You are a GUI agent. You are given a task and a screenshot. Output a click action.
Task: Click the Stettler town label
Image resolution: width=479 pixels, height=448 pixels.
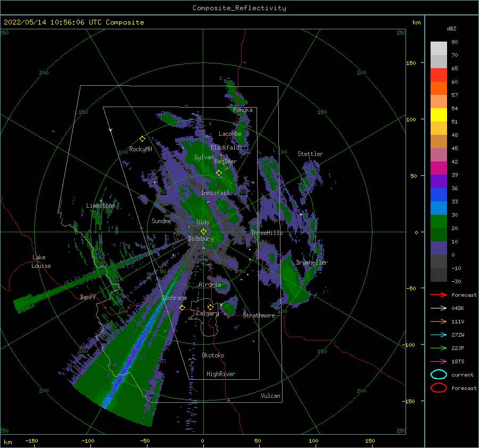point(310,154)
